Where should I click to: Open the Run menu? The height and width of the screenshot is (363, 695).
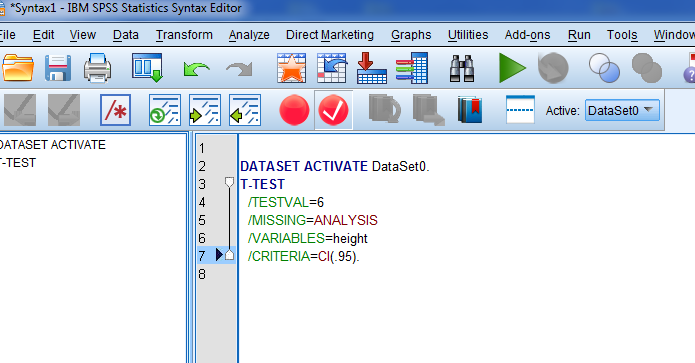(579, 35)
